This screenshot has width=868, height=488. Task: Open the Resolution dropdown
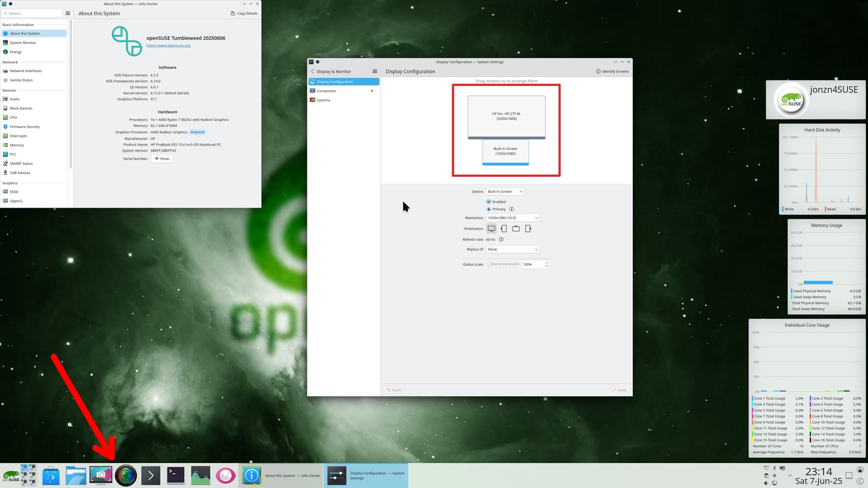coord(512,218)
